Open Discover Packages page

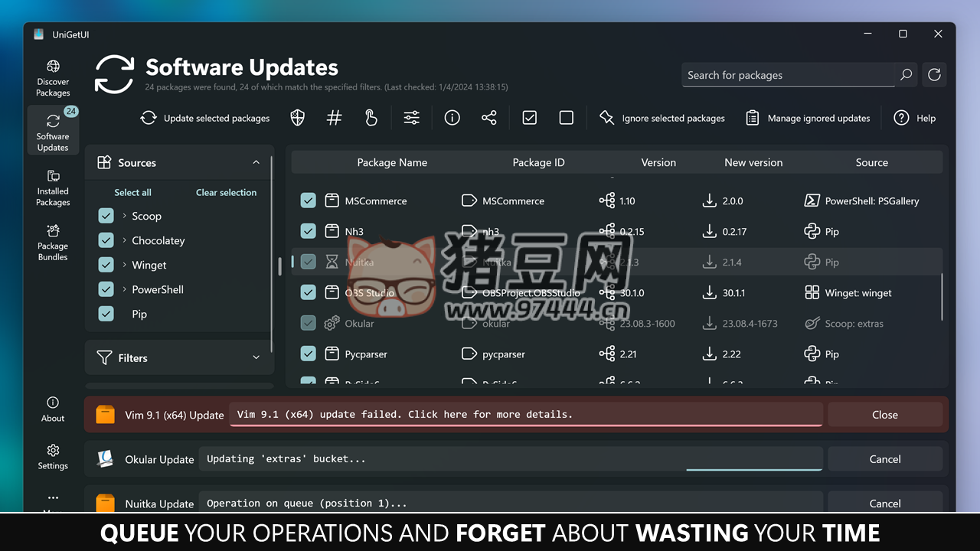tap(53, 79)
